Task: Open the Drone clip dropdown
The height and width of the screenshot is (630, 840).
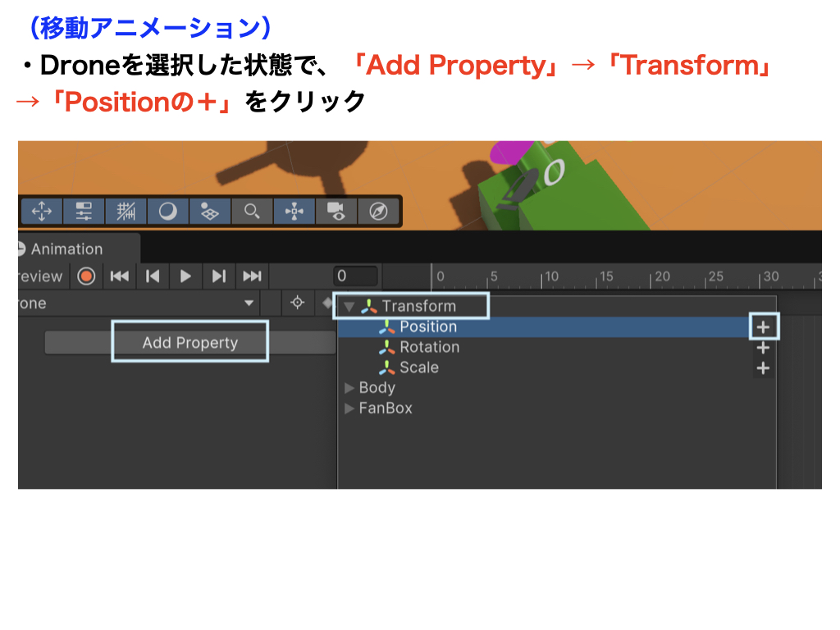Action: tap(249, 304)
